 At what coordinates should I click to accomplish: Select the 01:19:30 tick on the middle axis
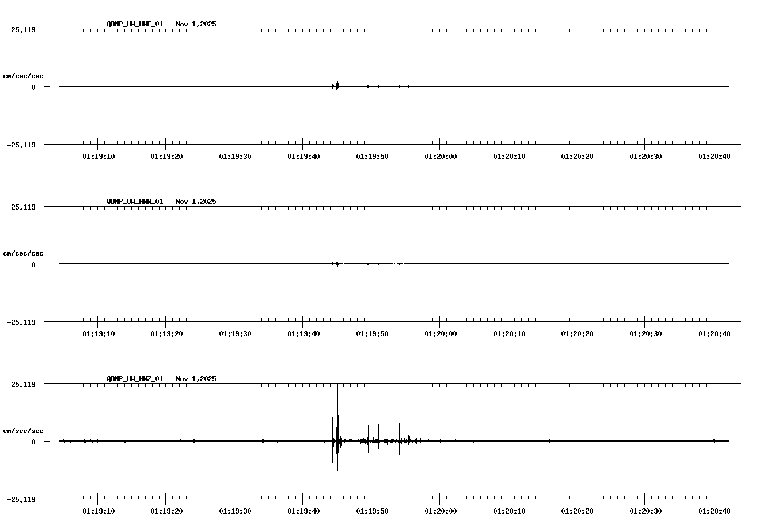point(236,332)
